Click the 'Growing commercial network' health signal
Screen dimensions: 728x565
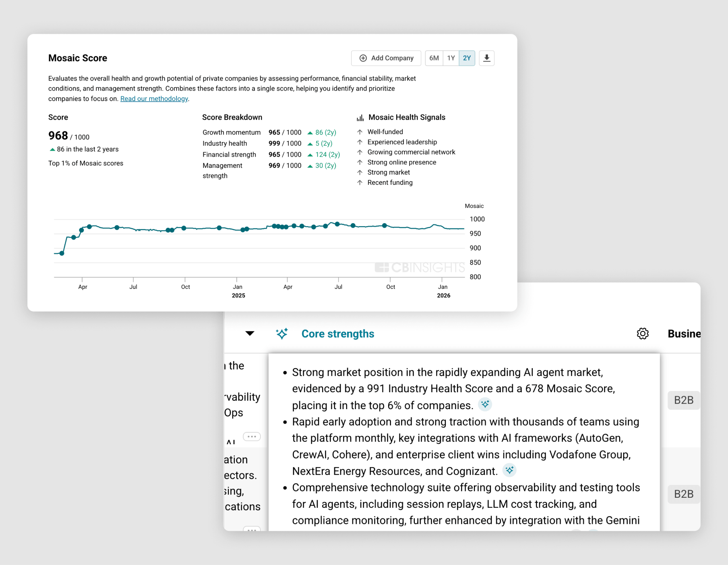412,152
